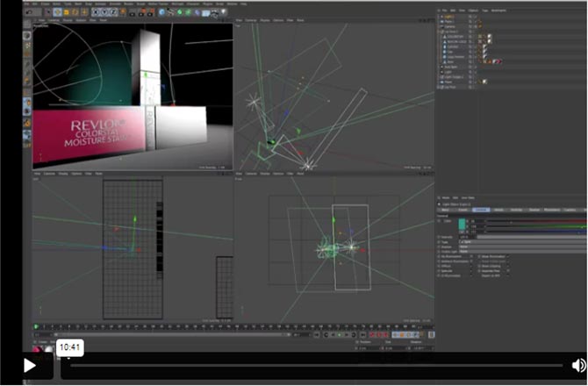The image size is (588, 386).
Task: Open the Shadow dropdown in Attributes
Action: (465, 247)
